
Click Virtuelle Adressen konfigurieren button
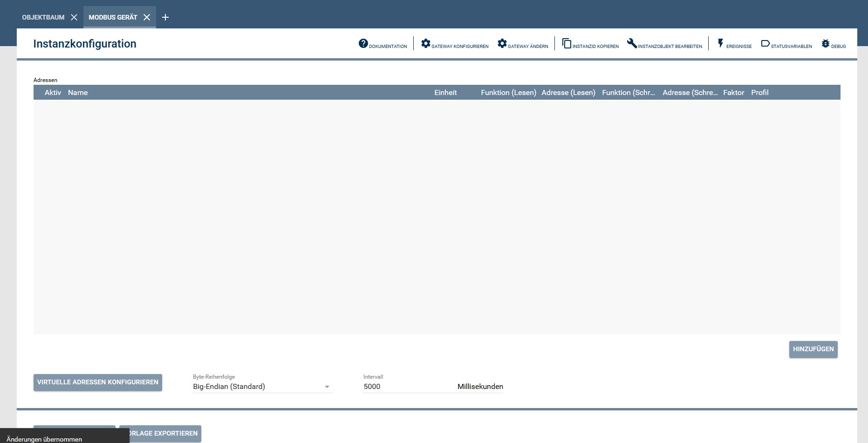pos(98,382)
